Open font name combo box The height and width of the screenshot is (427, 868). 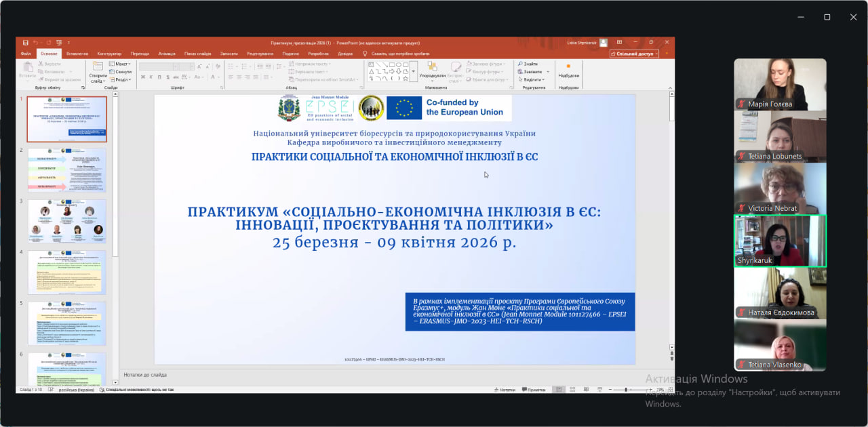point(157,66)
